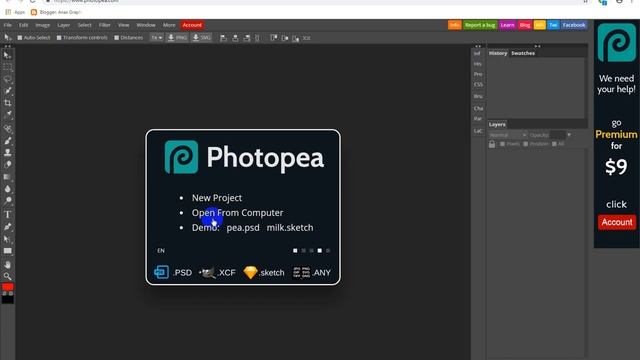Click the Report a bug button
Viewport: 640px width, 360px height.
(x=480, y=25)
